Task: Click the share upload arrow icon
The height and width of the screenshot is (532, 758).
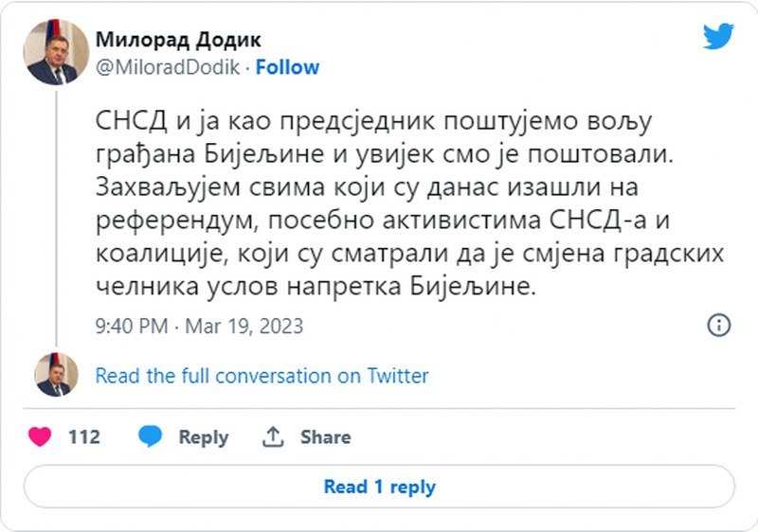Action: coord(274,436)
